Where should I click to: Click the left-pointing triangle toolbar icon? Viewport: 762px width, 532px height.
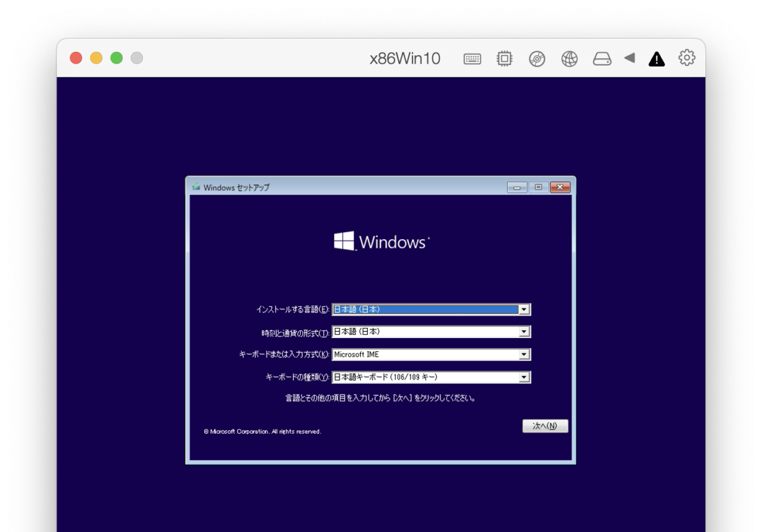629,58
